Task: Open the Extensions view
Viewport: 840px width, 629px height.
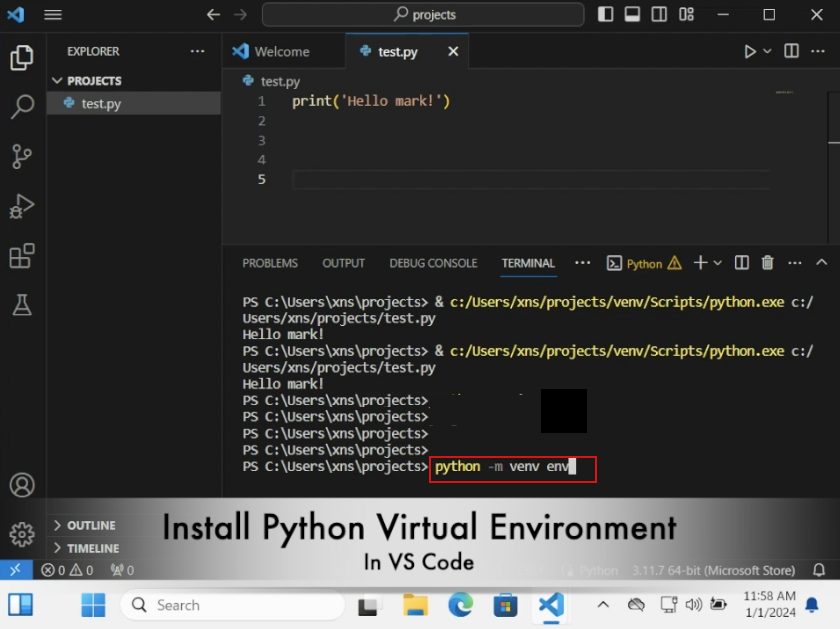Action: tap(22, 256)
